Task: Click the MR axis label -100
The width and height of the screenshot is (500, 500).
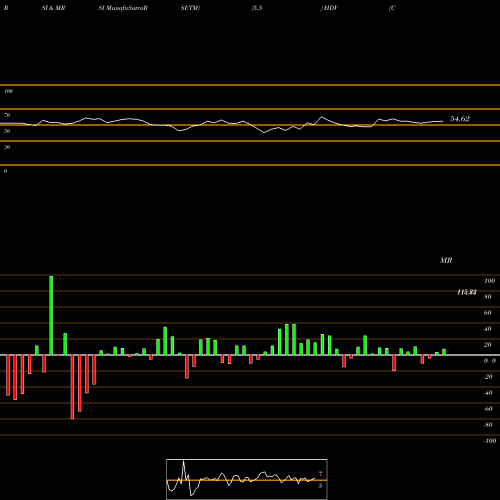Action: tap(490, 441)
